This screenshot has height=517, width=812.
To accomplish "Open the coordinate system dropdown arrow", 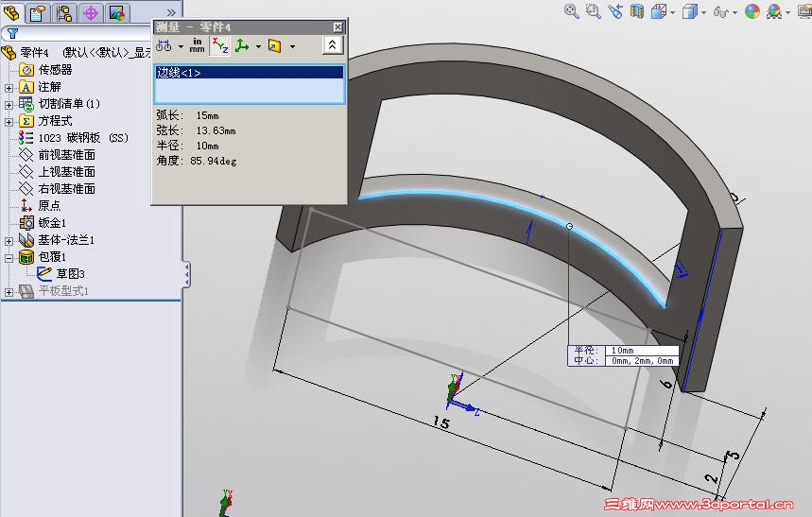I will pyautogui.click(x=258, y=46).
